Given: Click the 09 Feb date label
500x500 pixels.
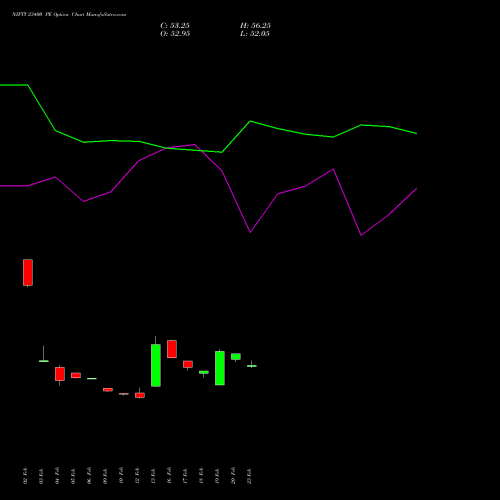Looking at the screenshot, I should [105, 476].
